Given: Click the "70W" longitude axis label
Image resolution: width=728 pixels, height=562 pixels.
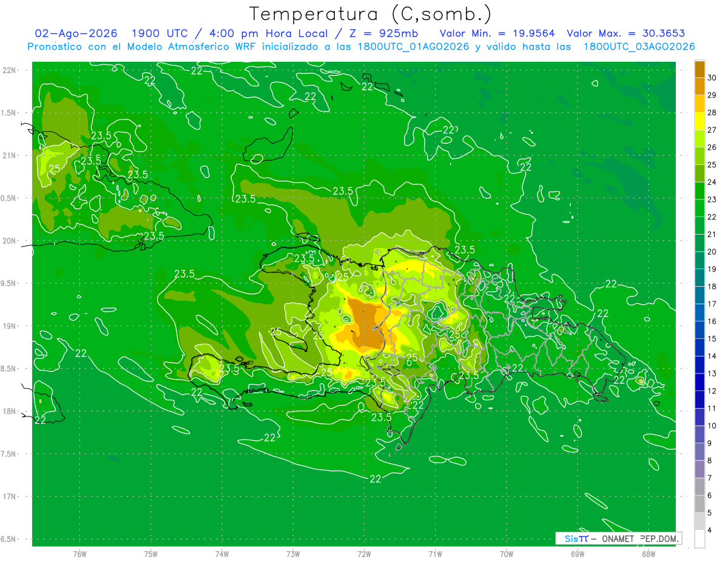Looking at the screenshot, I should pyautogui.click(x=507, y=554).
